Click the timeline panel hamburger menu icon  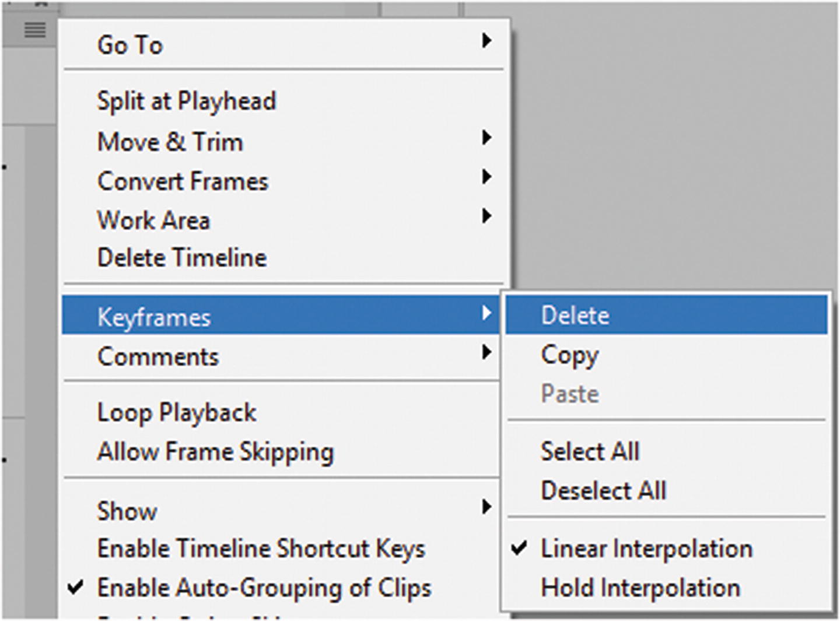[34, 30]
